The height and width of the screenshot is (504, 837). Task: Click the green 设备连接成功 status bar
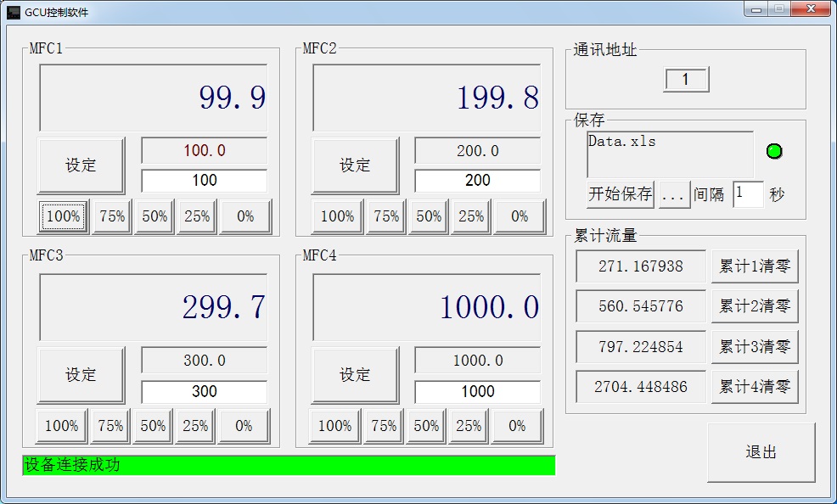pyautogui.click(x=289, y=465)
